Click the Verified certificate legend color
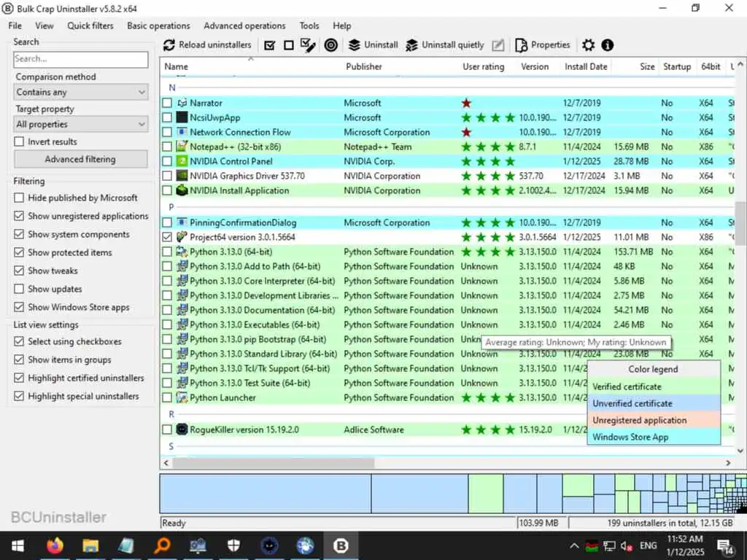This screenshot has height=560, width=747. pos(654,386)
